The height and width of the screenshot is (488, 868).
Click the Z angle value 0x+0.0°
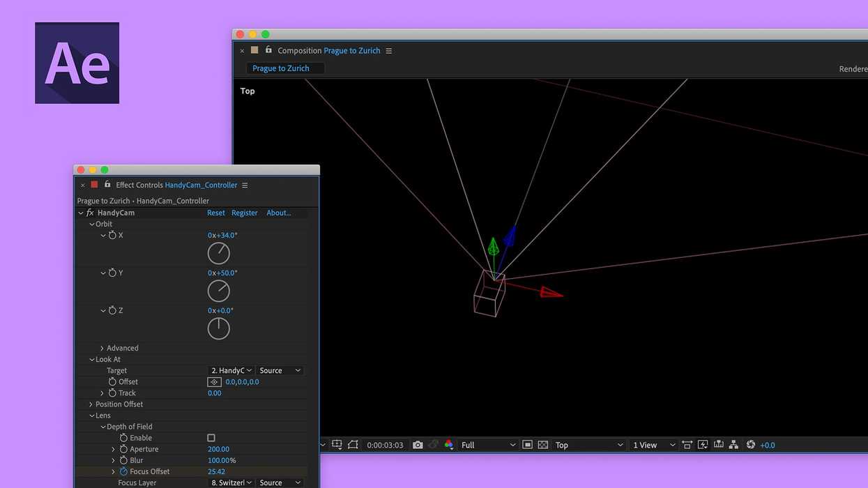(x=220, y=310)
